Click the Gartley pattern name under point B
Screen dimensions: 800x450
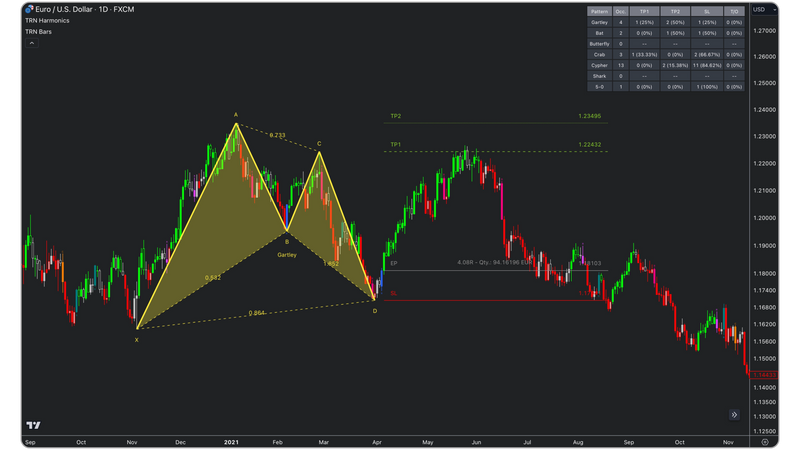pyautogui.click(x=287, y=255)
